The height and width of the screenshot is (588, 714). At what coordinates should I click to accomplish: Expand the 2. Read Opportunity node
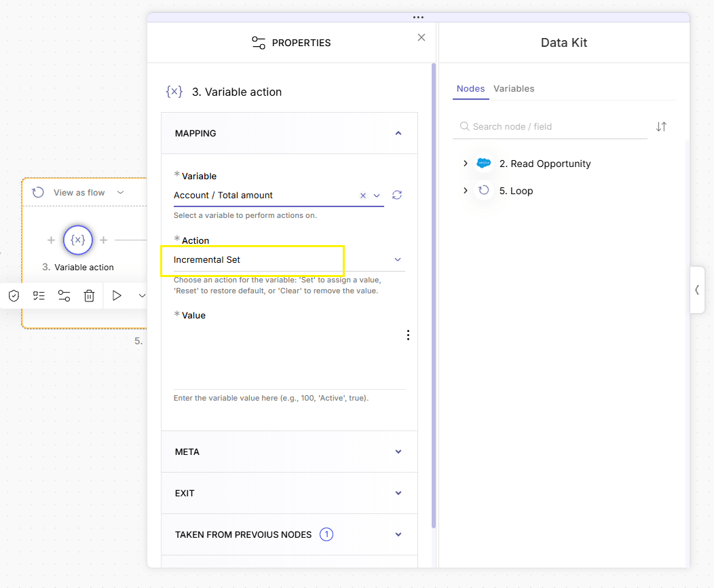pyautogui.click(x=465, y=163)
